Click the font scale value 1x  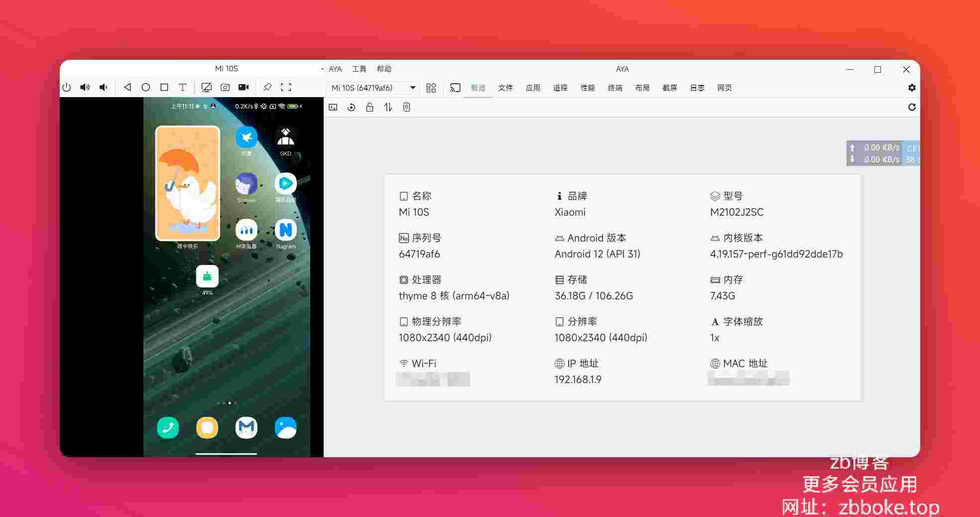[x=715, y=338]
